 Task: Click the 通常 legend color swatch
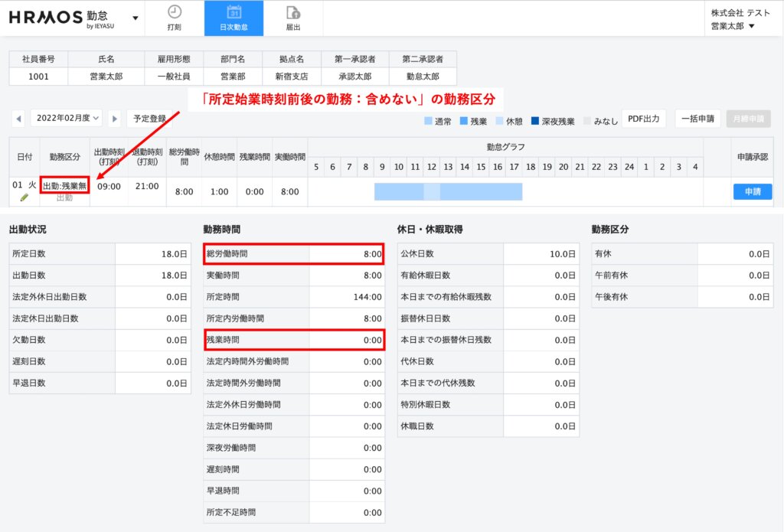(429, 121)
